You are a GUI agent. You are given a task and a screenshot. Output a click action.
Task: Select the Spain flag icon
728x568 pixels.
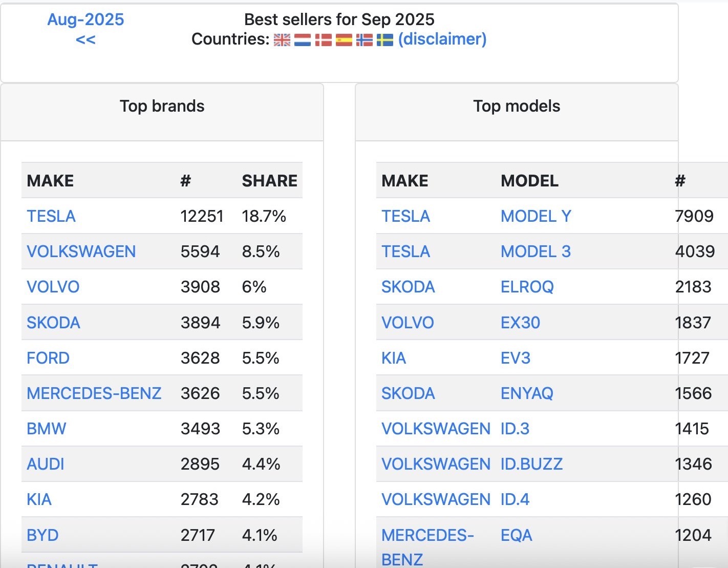344,39
